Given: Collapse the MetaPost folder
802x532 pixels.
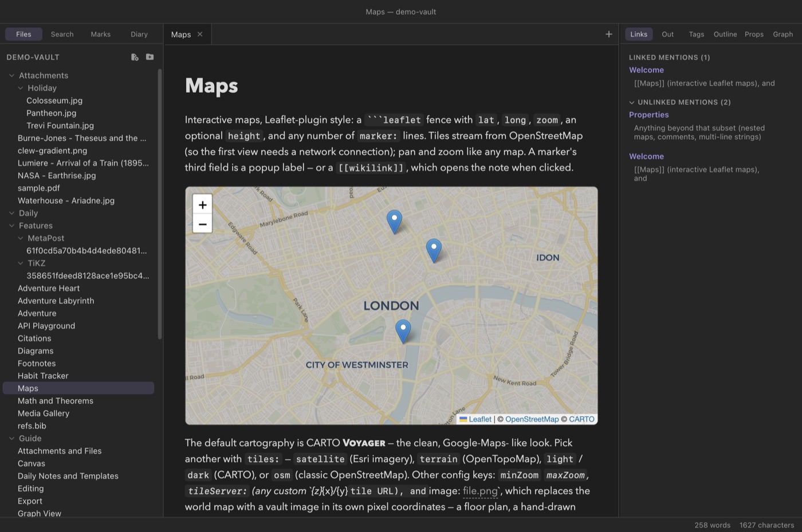Looking at the screenshot, I should tap(21, 238).
